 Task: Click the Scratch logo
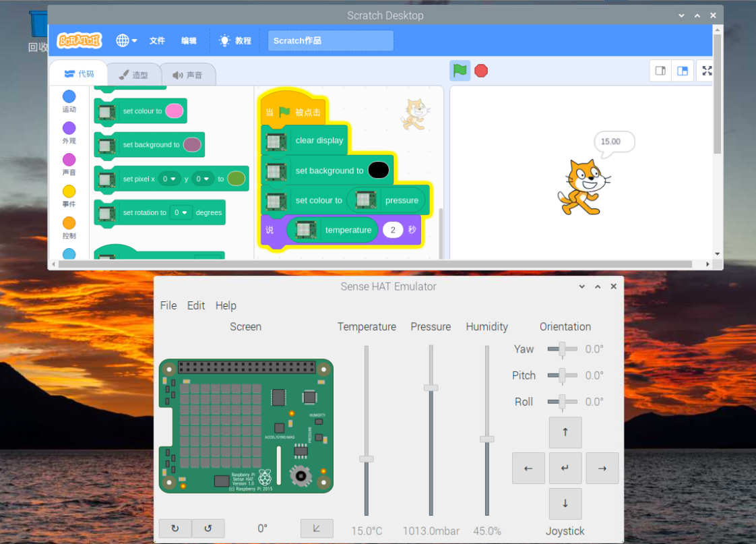[80, 40]
